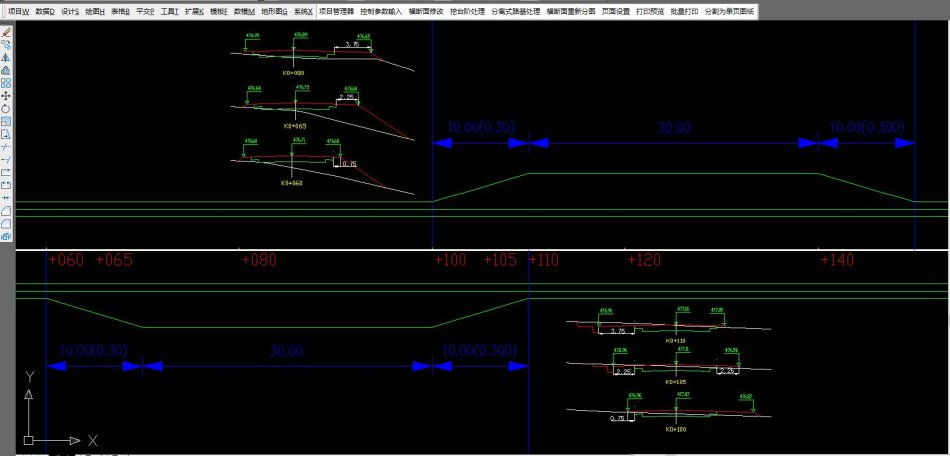950x456 pixels.
Task: Launch 批量打印 from the toolbar
Action: tap(684, 11)
